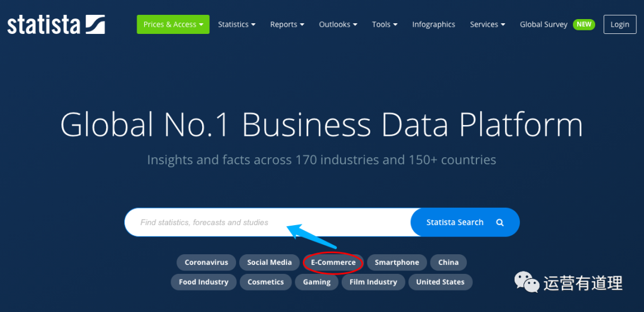Open the Global Survey link
Image resolution: width=644 pixels, height=312 pixels.
pos(543,24)
